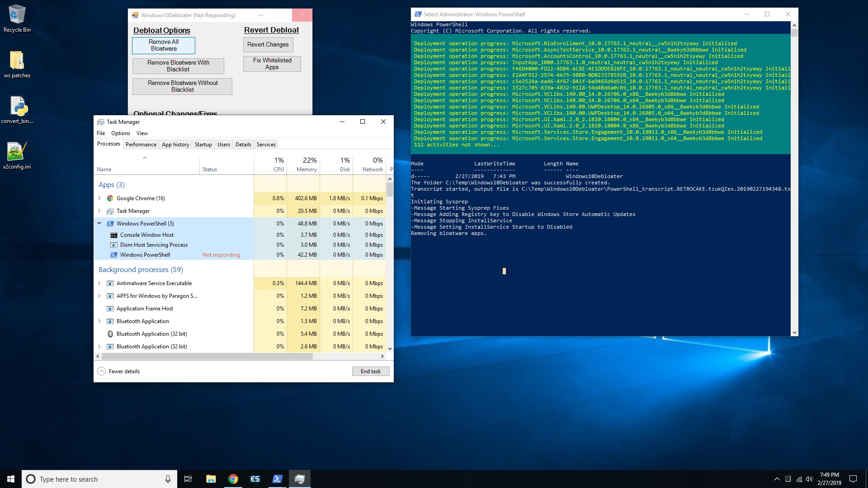Click the microphone icon in the search bar
Viewport: 868px width, 488px height.
(167, 479)
